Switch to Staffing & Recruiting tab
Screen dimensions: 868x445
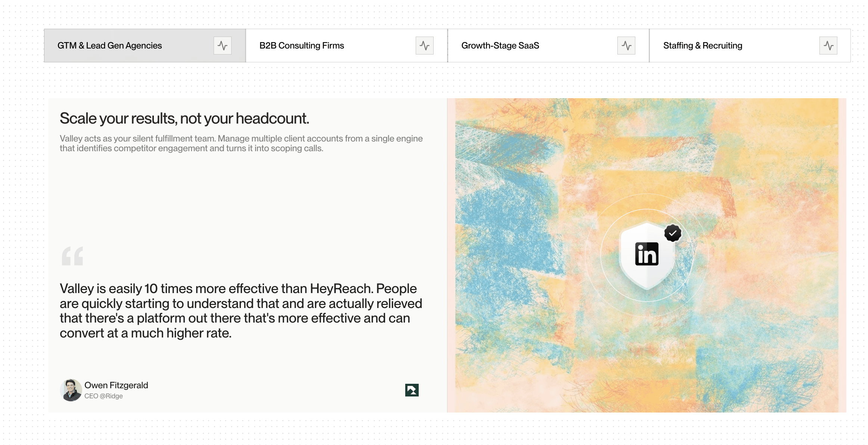coord(703,46)
